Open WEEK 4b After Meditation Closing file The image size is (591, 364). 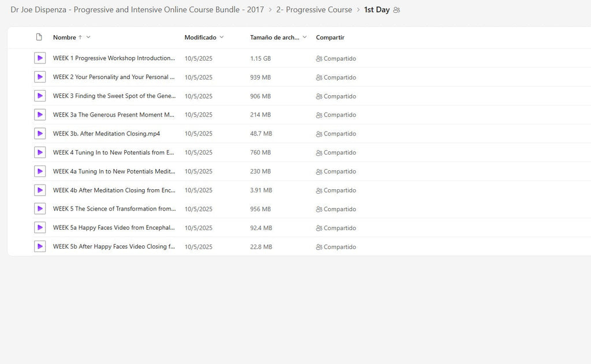click(114, 190)
